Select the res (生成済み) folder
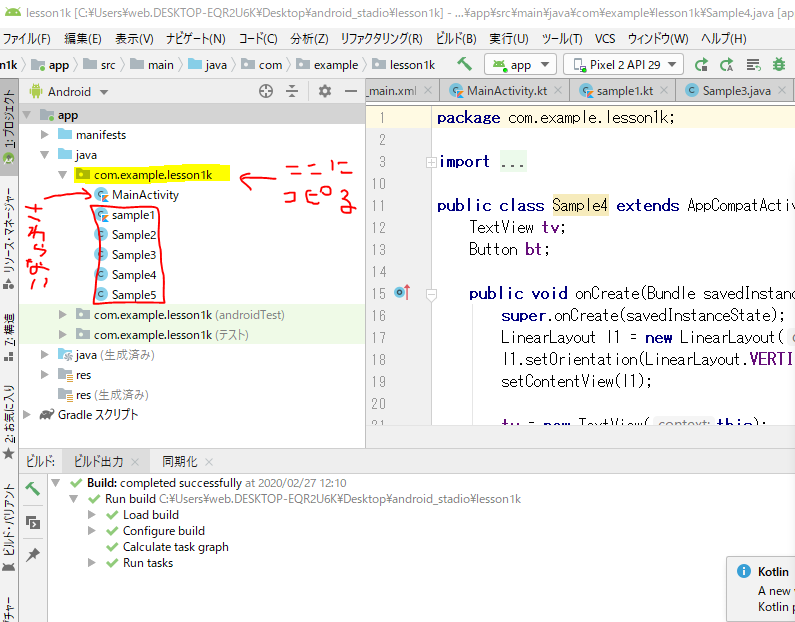Screen dimensions: 795x622 (104, 394)
